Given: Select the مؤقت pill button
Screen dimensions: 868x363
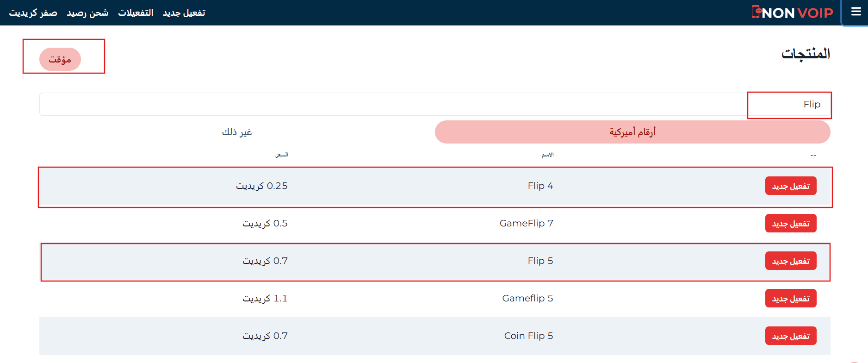Looking at the screenshot, I should tap(60, 59).
